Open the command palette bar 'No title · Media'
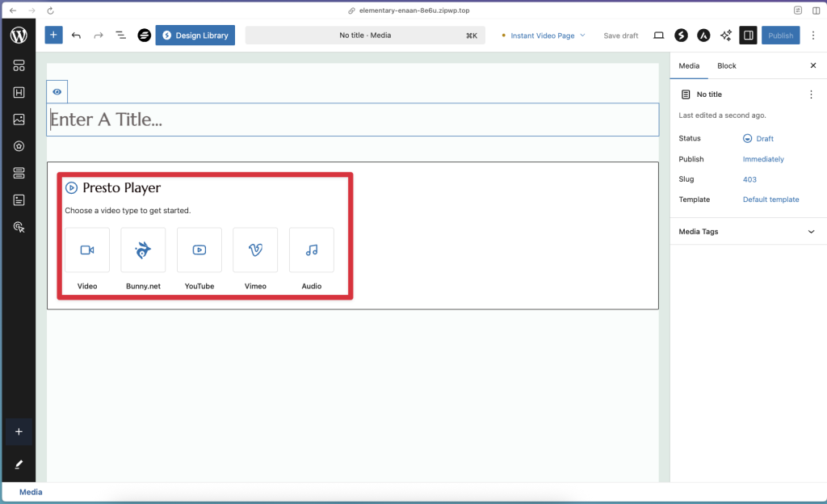 [365, 36]
